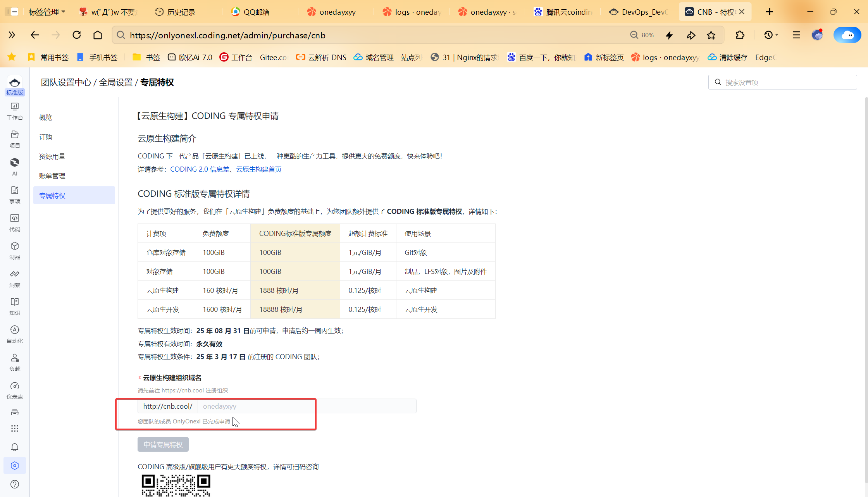Open the 自动化 automation sidebar icon
This screenshot has width=868, height=497.
pyautogui.click(x=15, y=334)
